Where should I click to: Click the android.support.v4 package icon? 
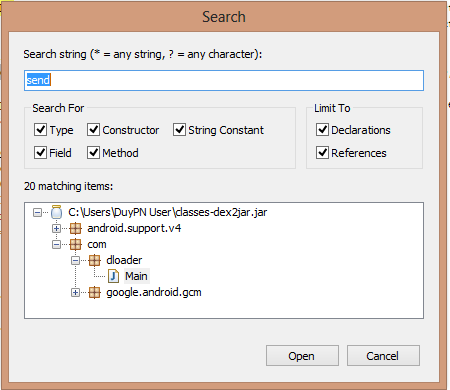click(x=75, y=228)
